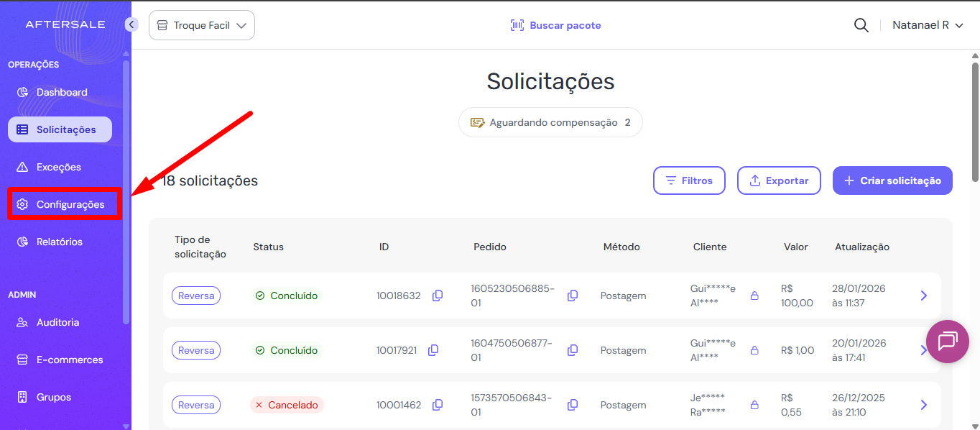The width and height of the screenshot is (980, 430).
Task: Open the Troque Facil store dropdown
Action: tap(202, 25)
